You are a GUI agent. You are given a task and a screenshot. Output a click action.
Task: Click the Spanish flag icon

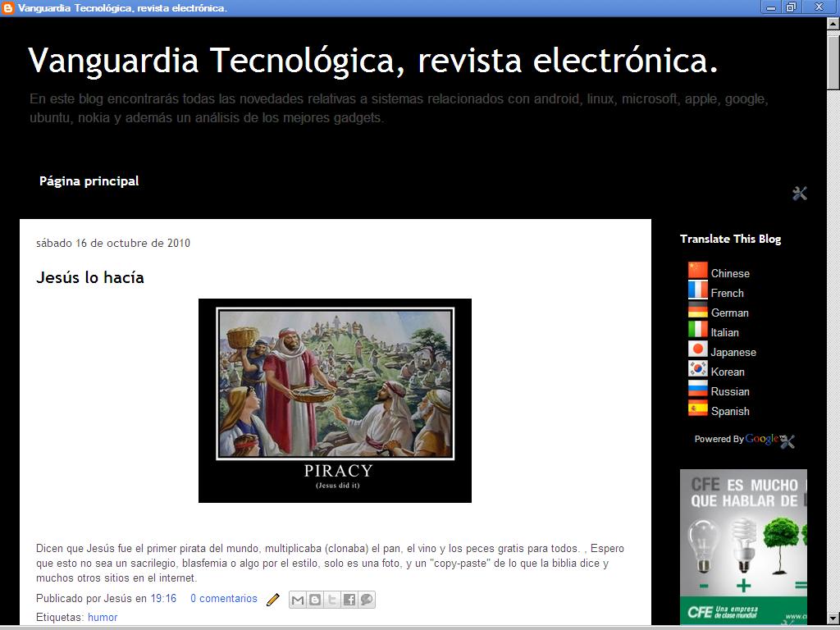[697, 409]
